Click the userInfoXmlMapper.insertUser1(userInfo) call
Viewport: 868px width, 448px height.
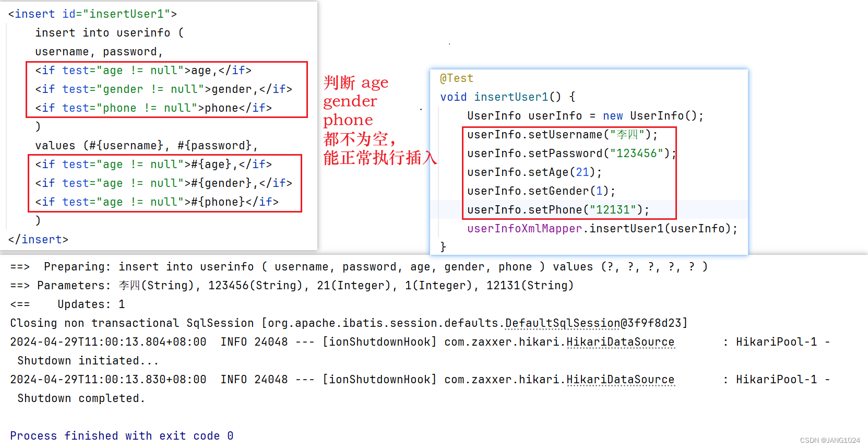pos(603,229)
